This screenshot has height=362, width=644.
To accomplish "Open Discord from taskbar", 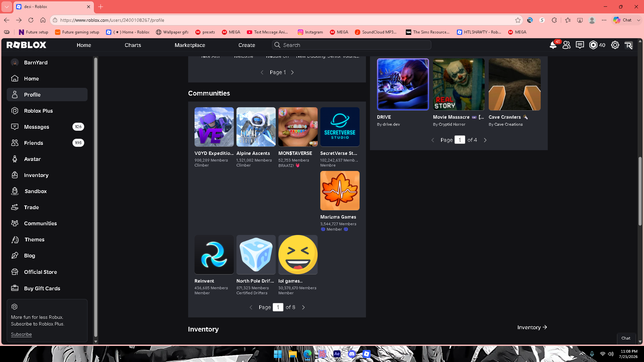I will [x=352, y=354].
